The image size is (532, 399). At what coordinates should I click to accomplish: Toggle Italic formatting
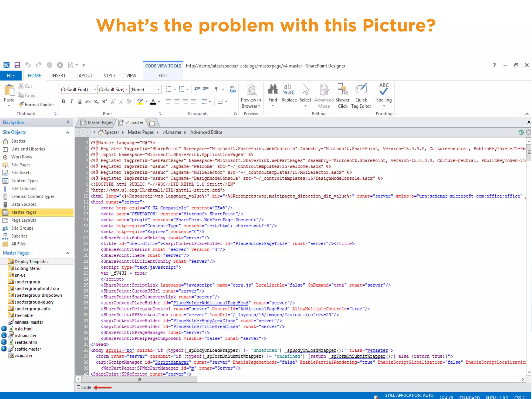coord(72,102)
